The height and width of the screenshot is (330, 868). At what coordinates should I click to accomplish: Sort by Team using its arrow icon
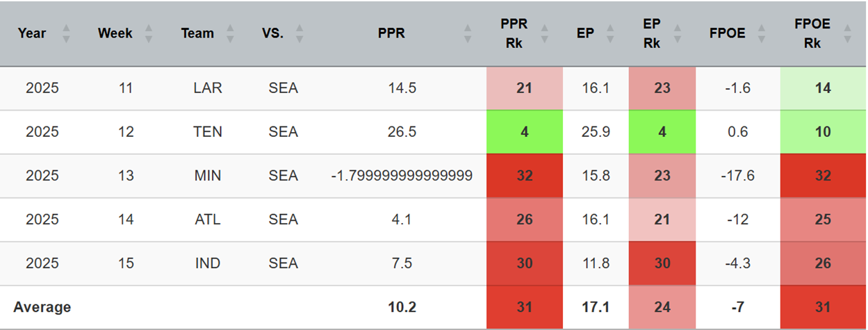[x=230, y=33]
